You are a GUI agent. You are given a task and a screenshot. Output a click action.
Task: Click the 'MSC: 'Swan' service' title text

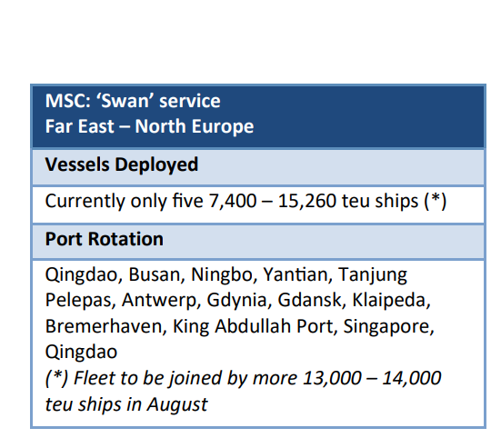tap(133, 101)
